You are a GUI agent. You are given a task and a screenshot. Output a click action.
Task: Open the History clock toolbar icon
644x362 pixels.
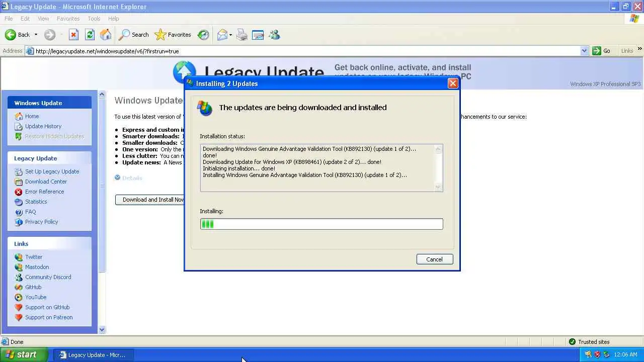pyautogui.click(x=203, y=35)
